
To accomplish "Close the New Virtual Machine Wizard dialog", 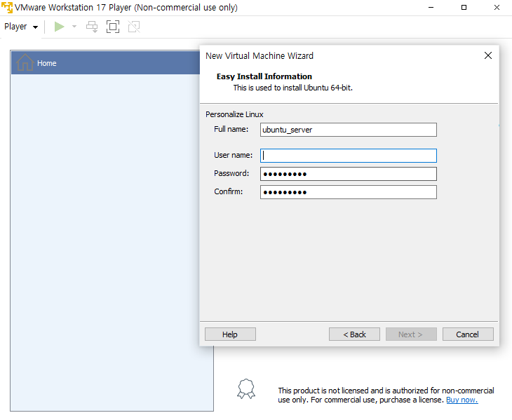I will (x=488, y=55).
